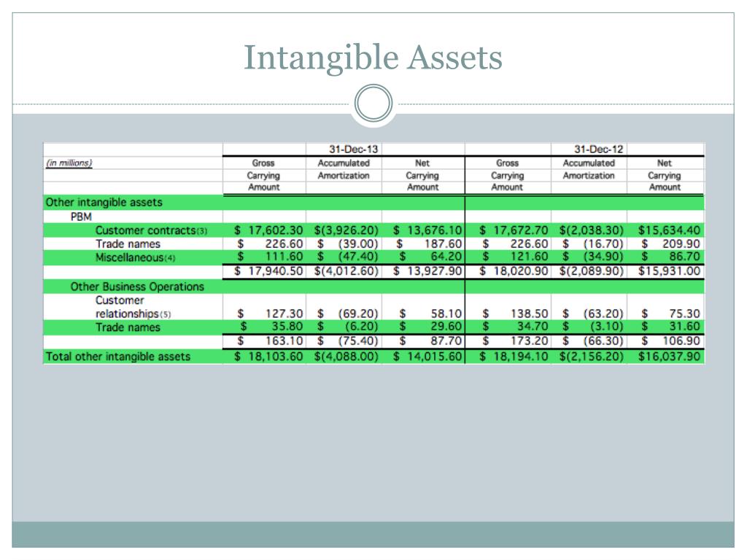Image resolution: width=747 pixels, height=560 pixels.
Task: Select the Total other intangible assets row
Action: [373, 357]
